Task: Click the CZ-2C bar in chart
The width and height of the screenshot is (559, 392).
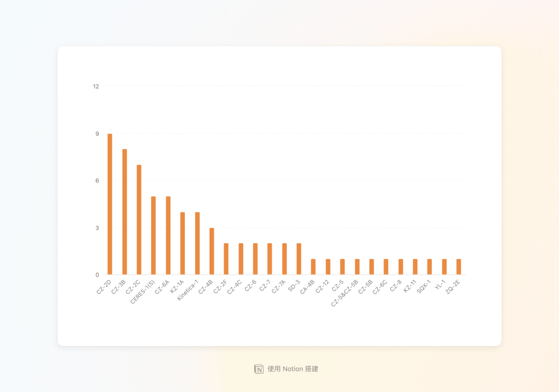Action: pyautogui.click(x=139, y=220)
